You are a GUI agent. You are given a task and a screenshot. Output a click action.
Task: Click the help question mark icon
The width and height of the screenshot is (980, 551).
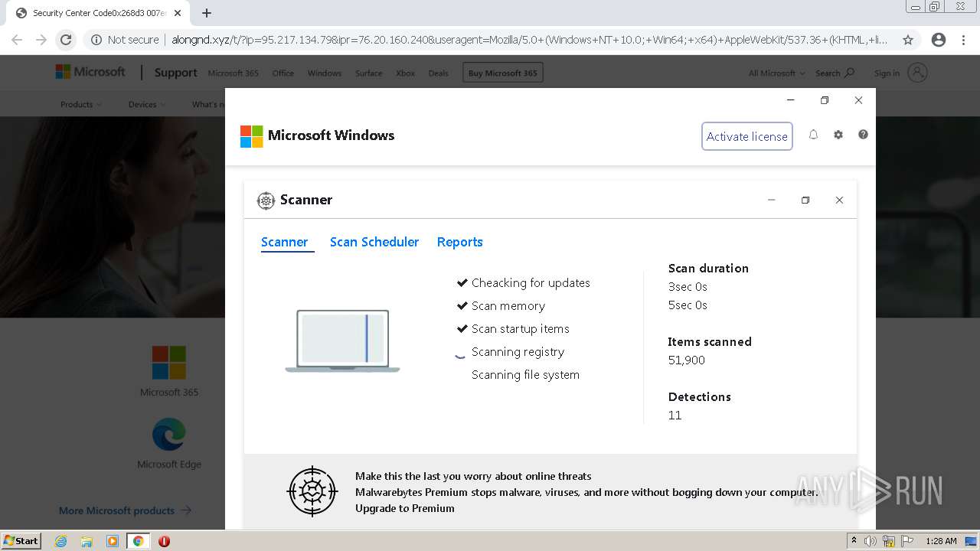pos(863,135)
